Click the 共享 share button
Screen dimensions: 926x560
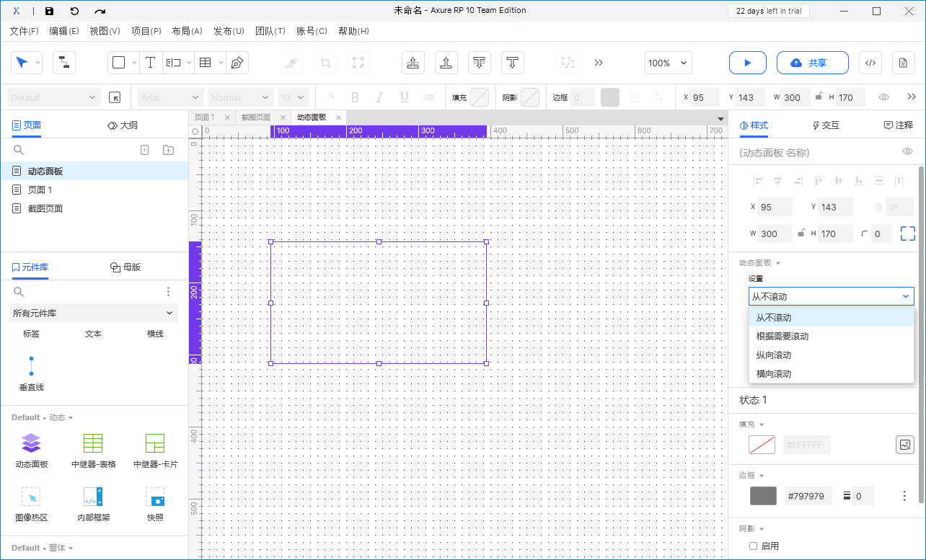pos(812,63)
